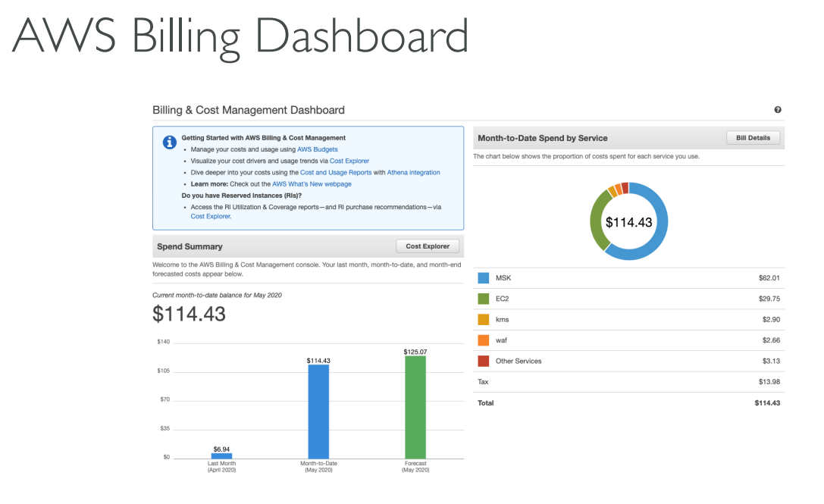The width and height of the screenshot is (824, 504).
Task: Click the green EC2 legend swatch
Action: tap(484, 299)
